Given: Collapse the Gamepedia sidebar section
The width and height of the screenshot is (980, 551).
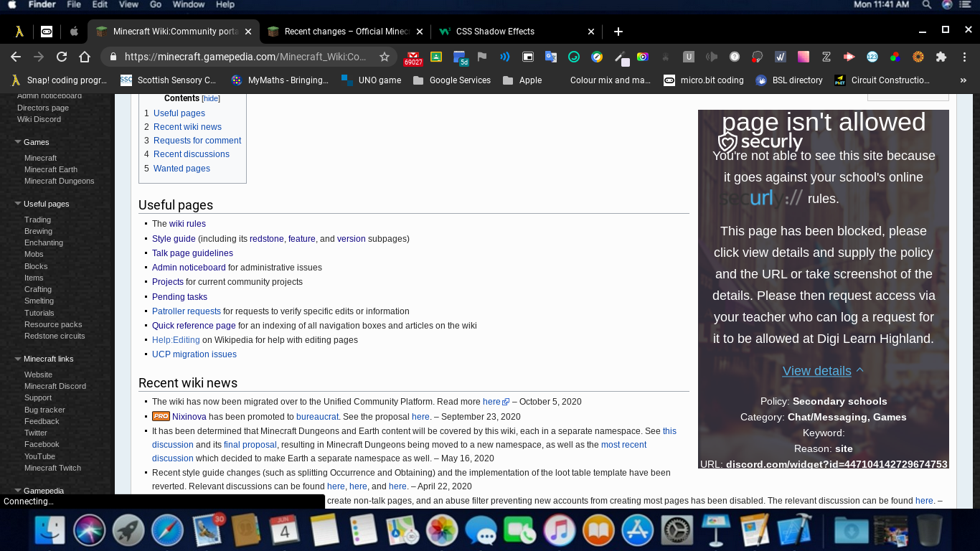Looking at the screenshot, I should pyautogui.click(x=18, y=491).
